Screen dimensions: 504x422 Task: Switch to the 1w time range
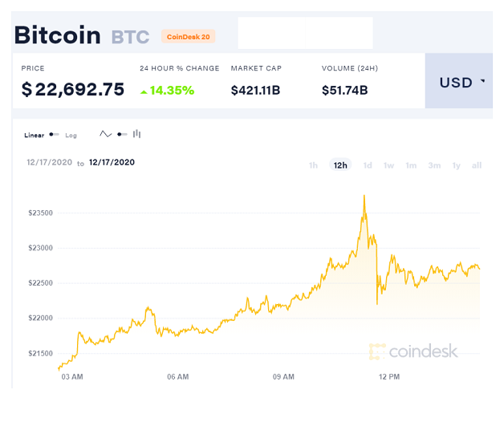coord(389,165)
